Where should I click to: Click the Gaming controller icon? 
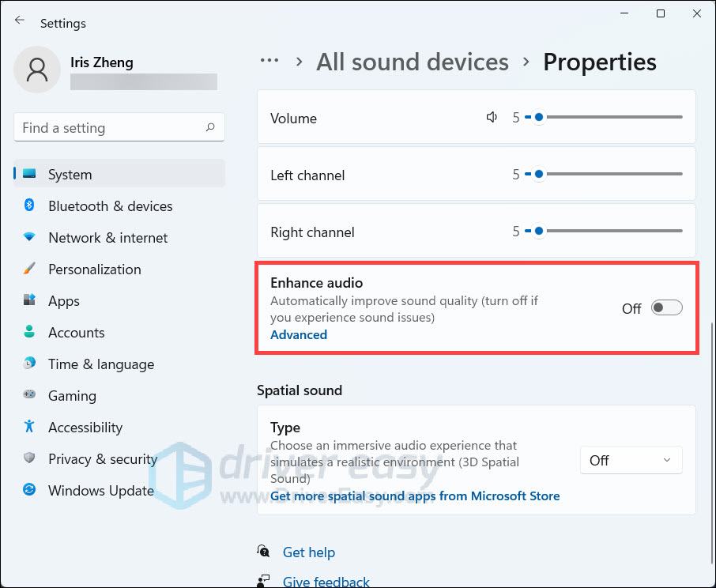[29, 395]
